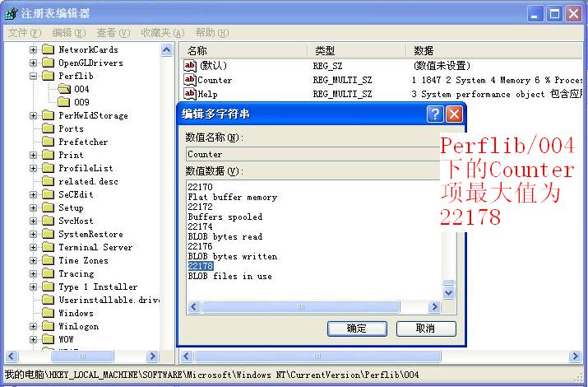The width and height of the screenshot is (588, 387).
Task: Click the Setup folder icon
Action: tap(48, 207)
